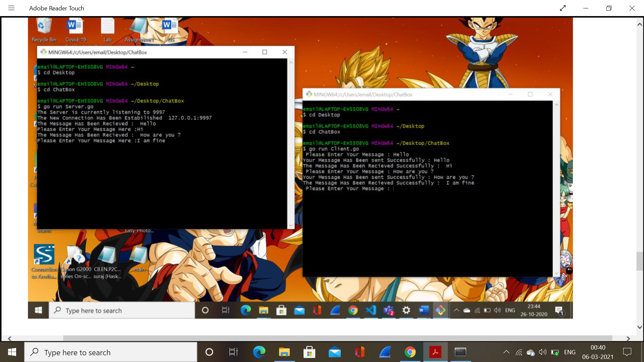The image size is (644, 362).
Task: Open Task View on the bottom Windows taskbar
Action: pos(233,352)
